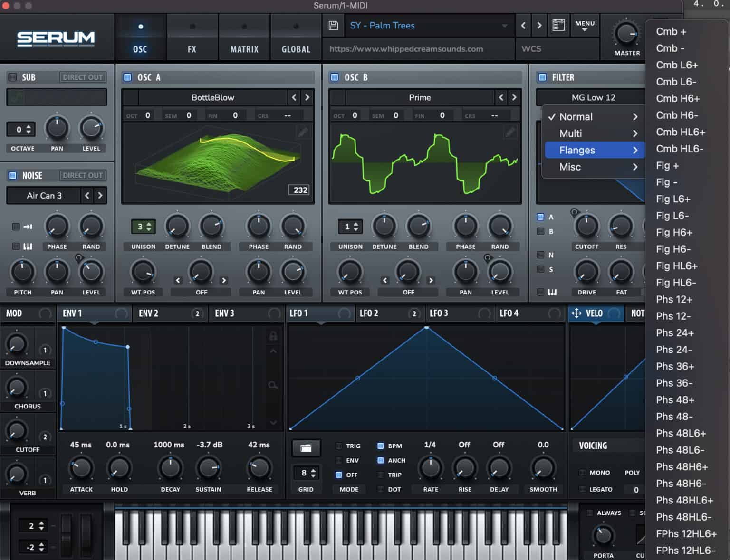The width and height of the screenshot is (730, 560).
Task: Open the SY - Palm Trees preset dropdown
Action: pyautogui.click(x=428, y=25)
